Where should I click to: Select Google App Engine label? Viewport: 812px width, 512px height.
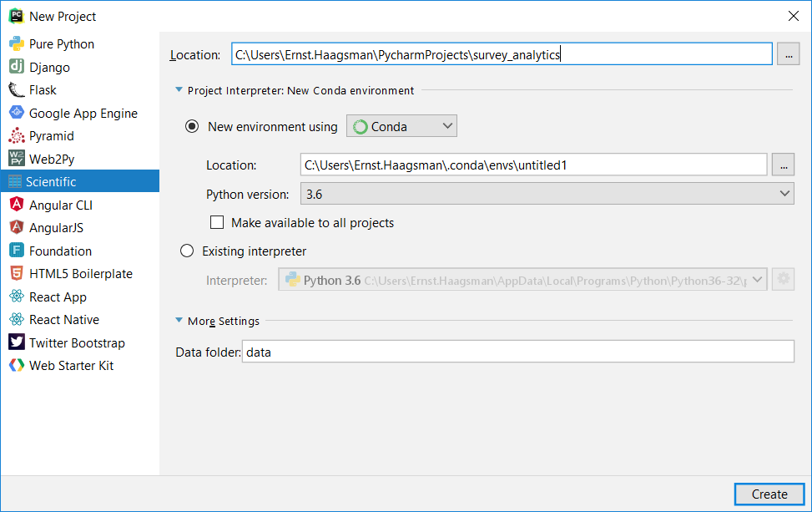tap(83, 114)
